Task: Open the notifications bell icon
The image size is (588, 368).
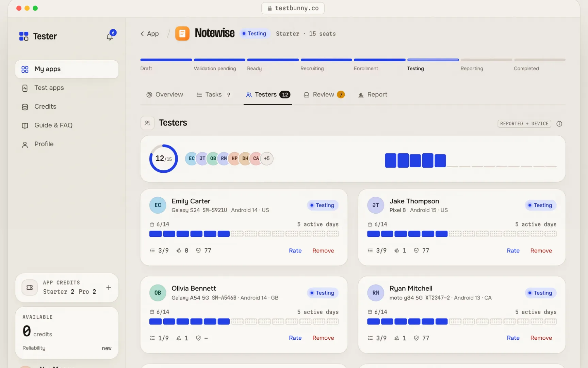Action: 110,36
